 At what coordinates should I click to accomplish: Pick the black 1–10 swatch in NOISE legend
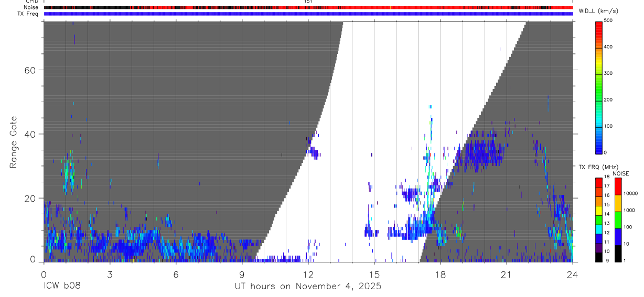click(618, 254)
